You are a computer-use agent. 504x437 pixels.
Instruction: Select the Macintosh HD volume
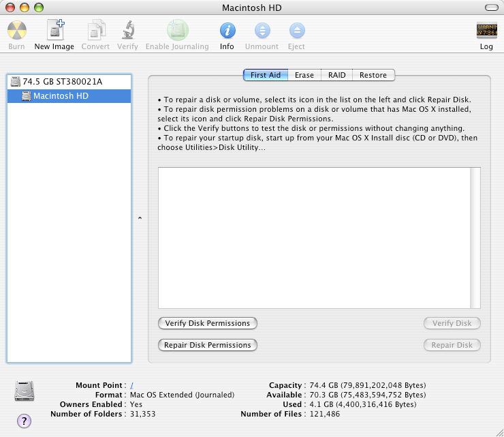click(61, 96)
